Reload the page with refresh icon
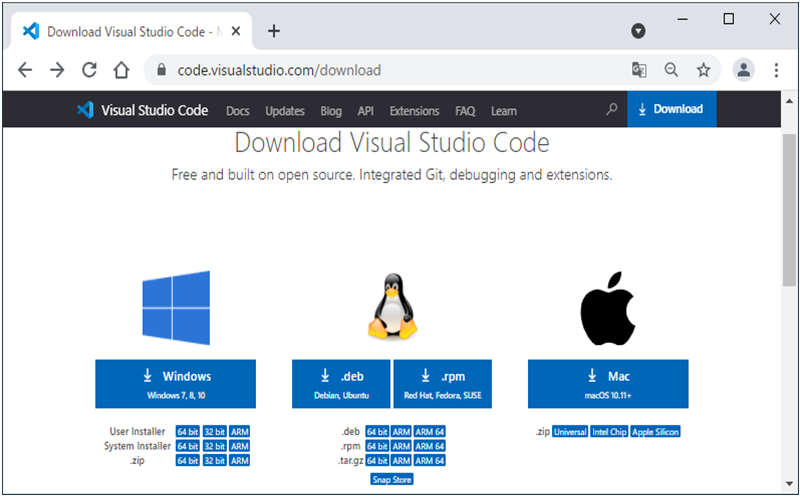 coord(89,70)
